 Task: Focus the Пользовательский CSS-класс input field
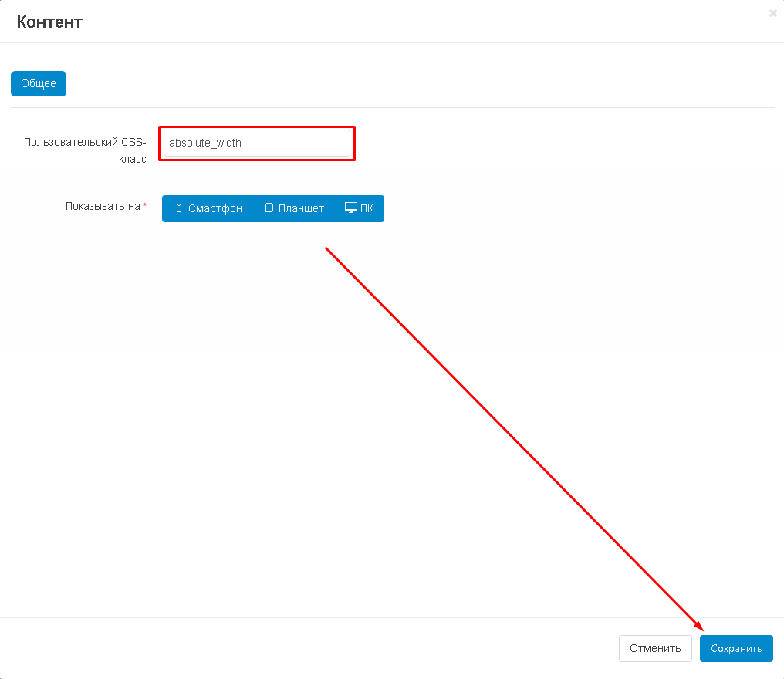coord(257,143)
